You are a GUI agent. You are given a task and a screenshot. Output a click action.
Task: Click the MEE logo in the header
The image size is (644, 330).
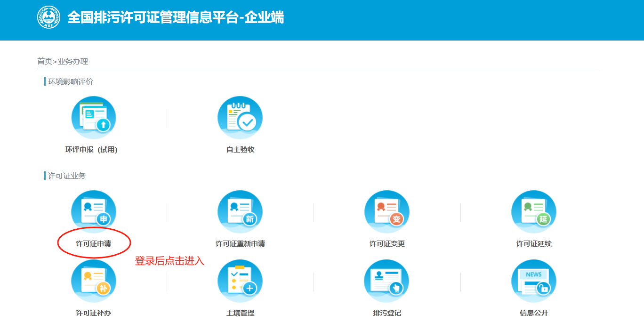click(x=49, y=17)
